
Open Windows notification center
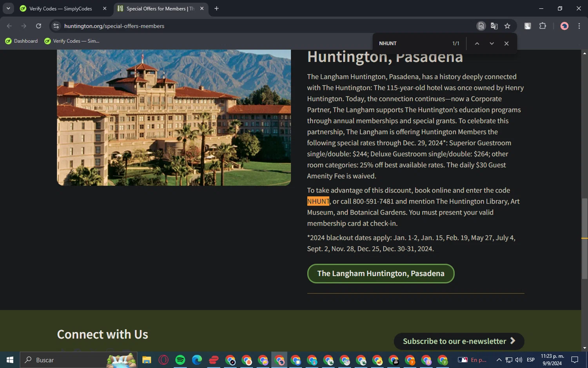pos(575,360)
